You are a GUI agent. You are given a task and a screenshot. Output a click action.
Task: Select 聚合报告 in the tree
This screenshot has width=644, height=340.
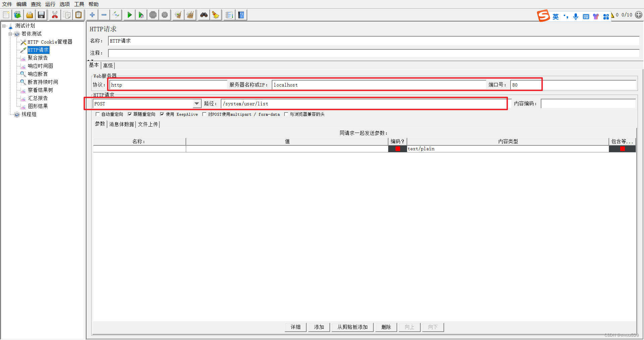click(38, 58)
